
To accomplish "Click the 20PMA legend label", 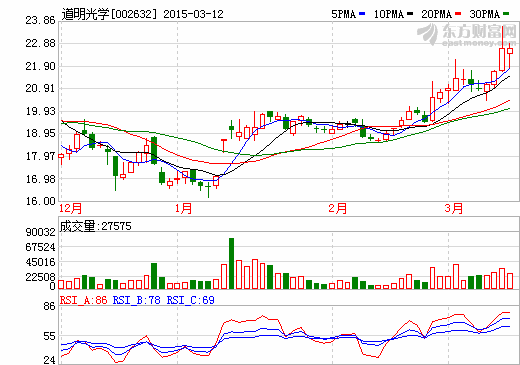I will [x=436, y=14].
